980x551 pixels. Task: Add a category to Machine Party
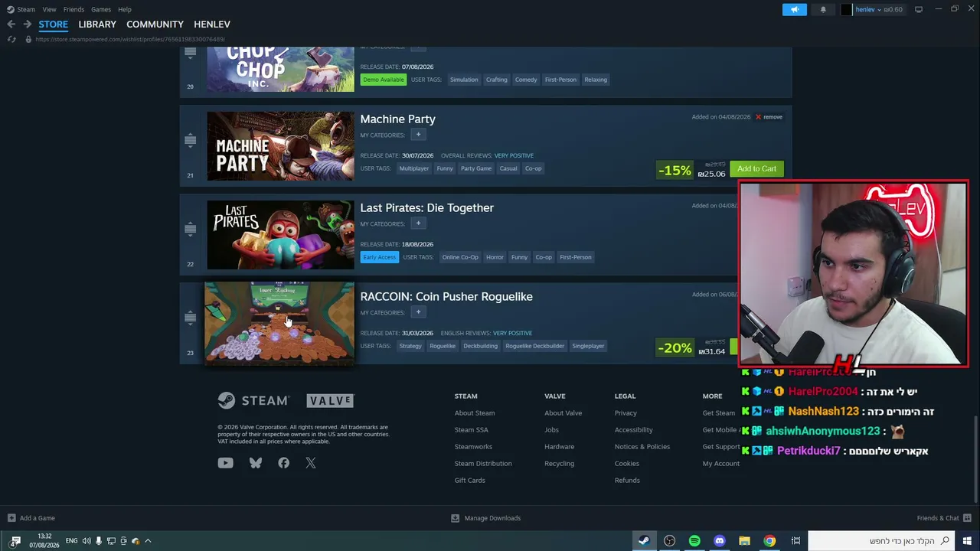[418, 135]
